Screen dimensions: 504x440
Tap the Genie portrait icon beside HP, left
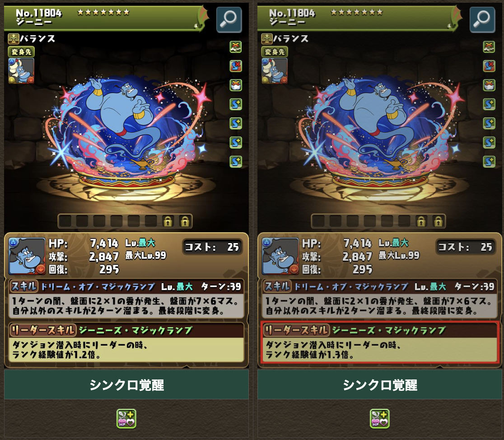click(x=27, y=256)
